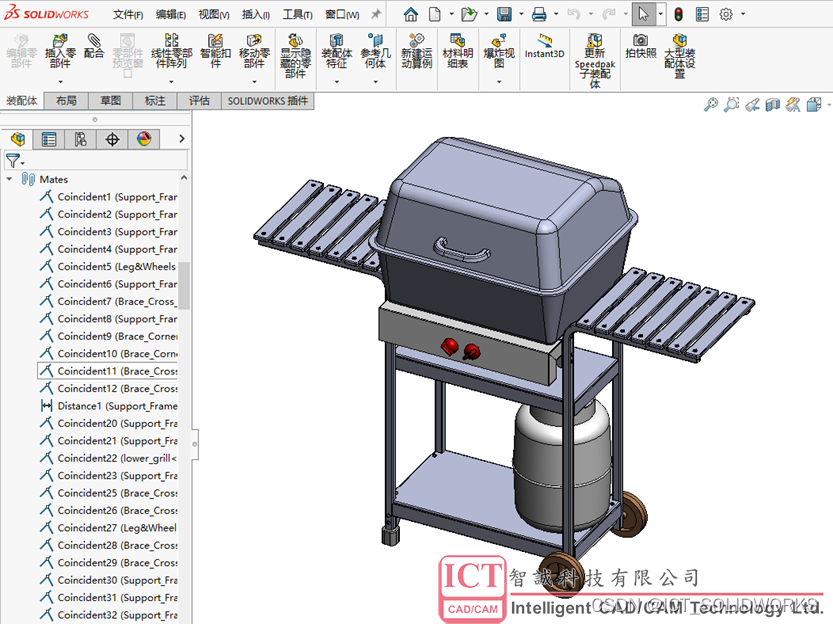Select the Coincident11 mate in the tree
Viewport: 833px width, 624px height.
108,371
